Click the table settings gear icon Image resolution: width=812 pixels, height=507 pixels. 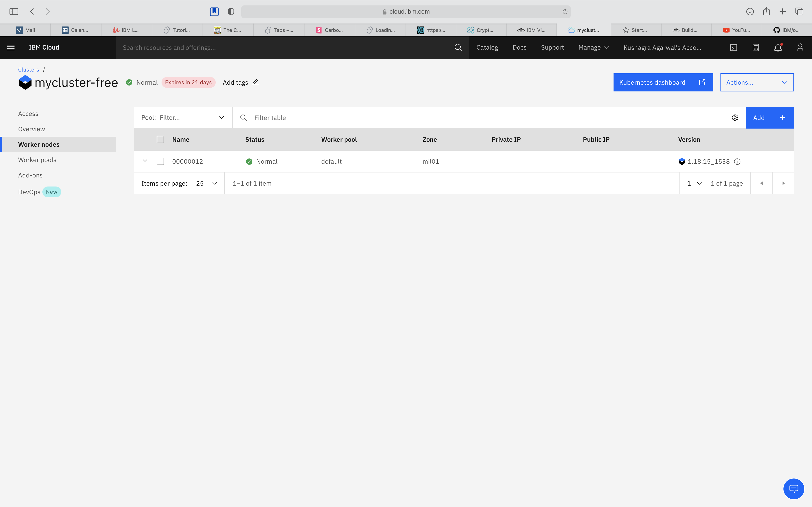point(735,118)
